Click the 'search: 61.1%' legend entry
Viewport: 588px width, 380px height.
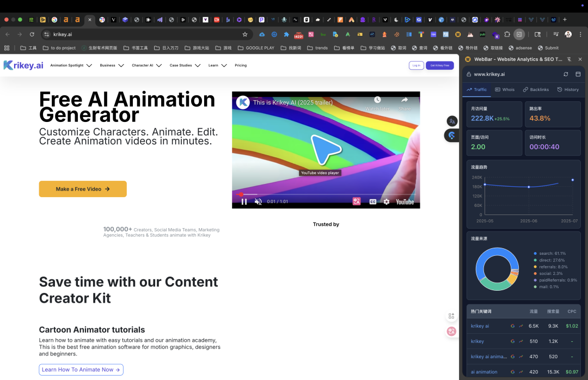coord(550,254)
